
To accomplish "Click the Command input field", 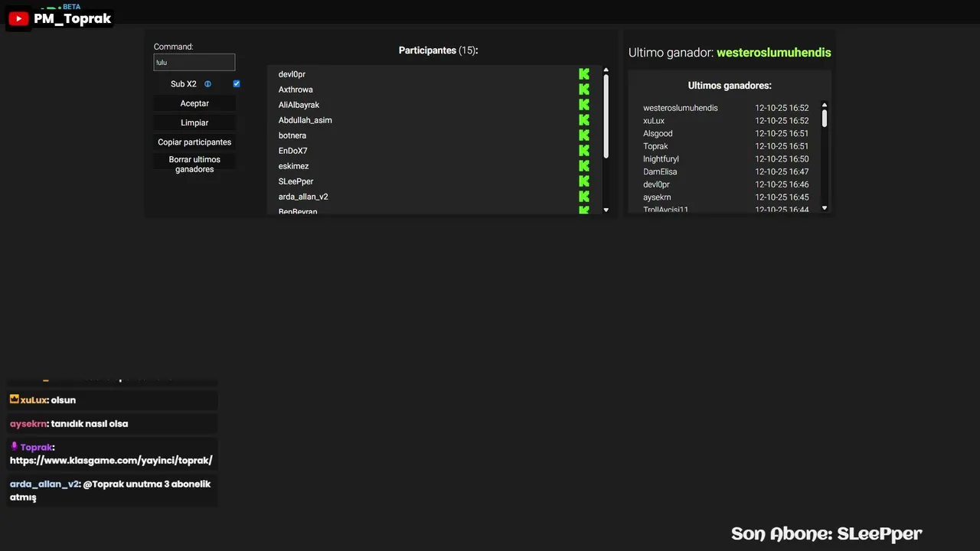I will point(194,63).
